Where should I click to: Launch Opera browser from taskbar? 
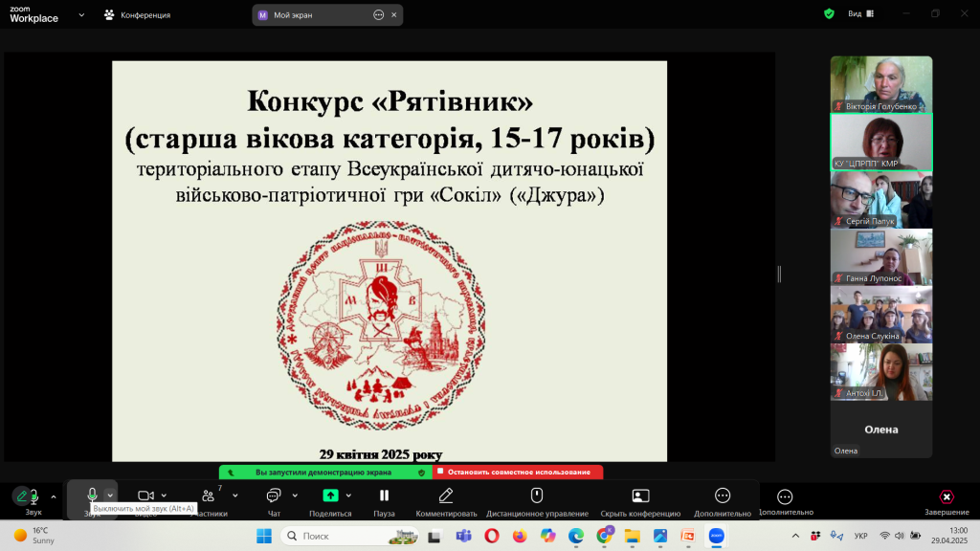click(x=492, y=536)
